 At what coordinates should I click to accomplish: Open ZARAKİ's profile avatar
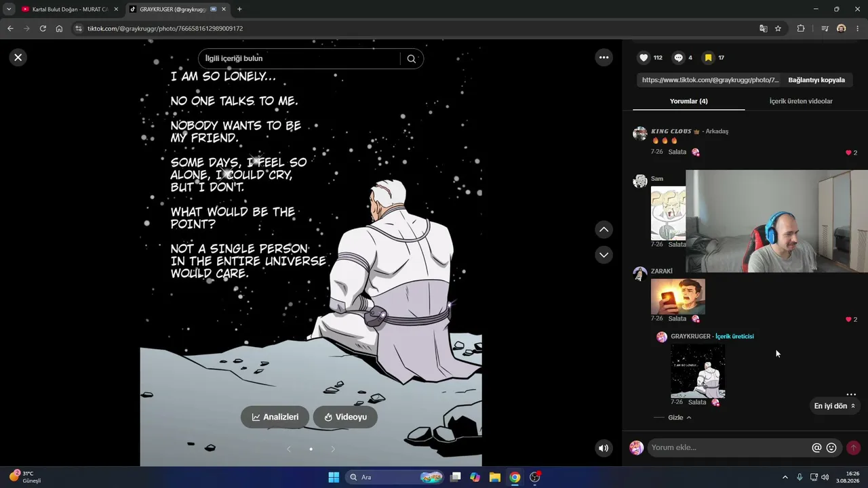point(640,273)
